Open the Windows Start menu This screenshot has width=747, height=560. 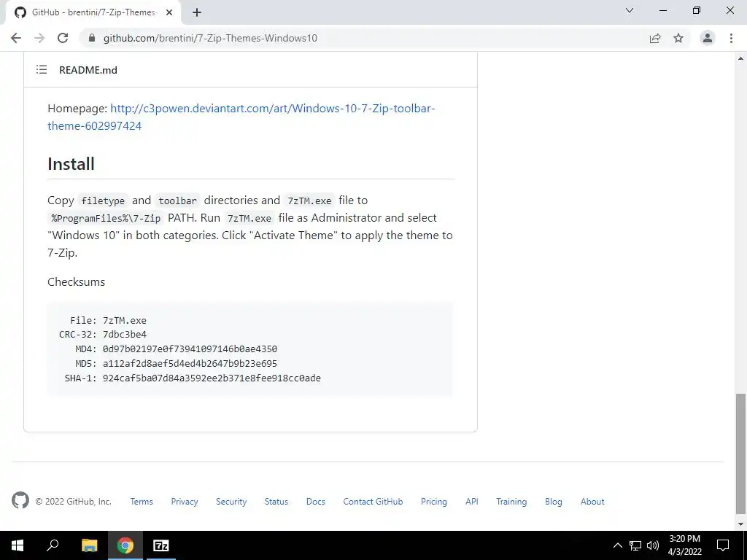tap(18, 545)
